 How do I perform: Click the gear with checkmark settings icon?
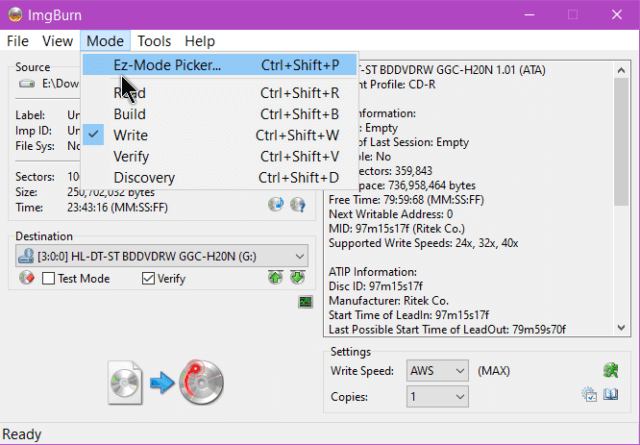[x=589, y=394]
